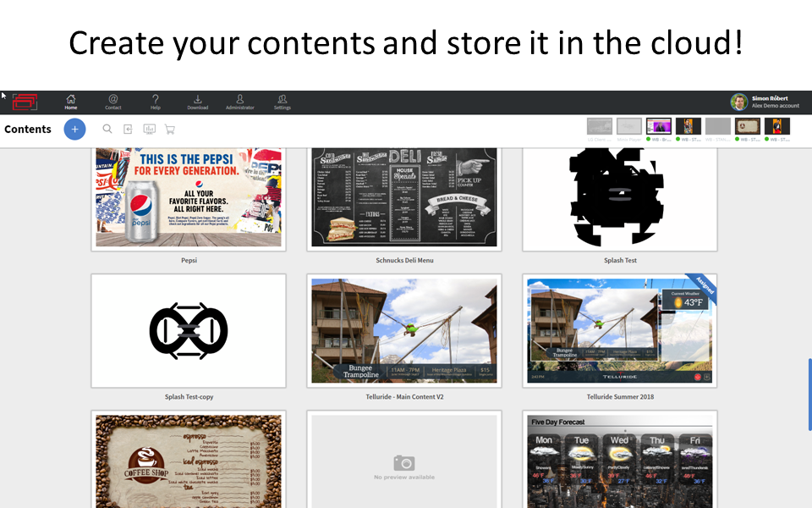Select the WB - Br... purple screen thumbnail

pos(659,126)
